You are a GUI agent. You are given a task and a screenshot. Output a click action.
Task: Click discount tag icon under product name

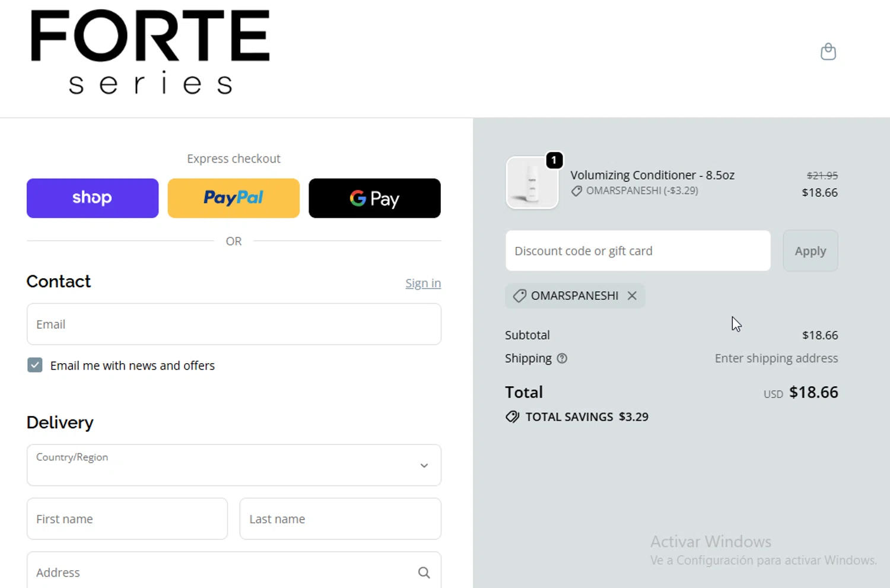coord(576,191)
